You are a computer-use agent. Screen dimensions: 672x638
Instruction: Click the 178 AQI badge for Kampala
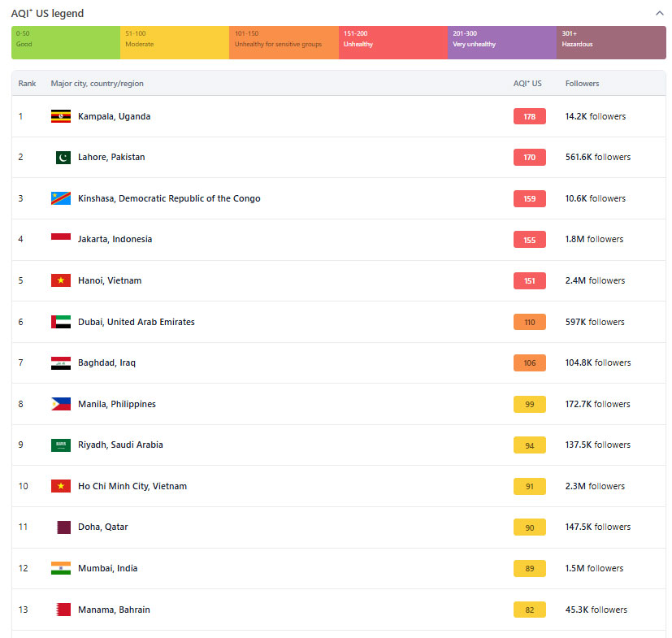(x=529, y=116)
